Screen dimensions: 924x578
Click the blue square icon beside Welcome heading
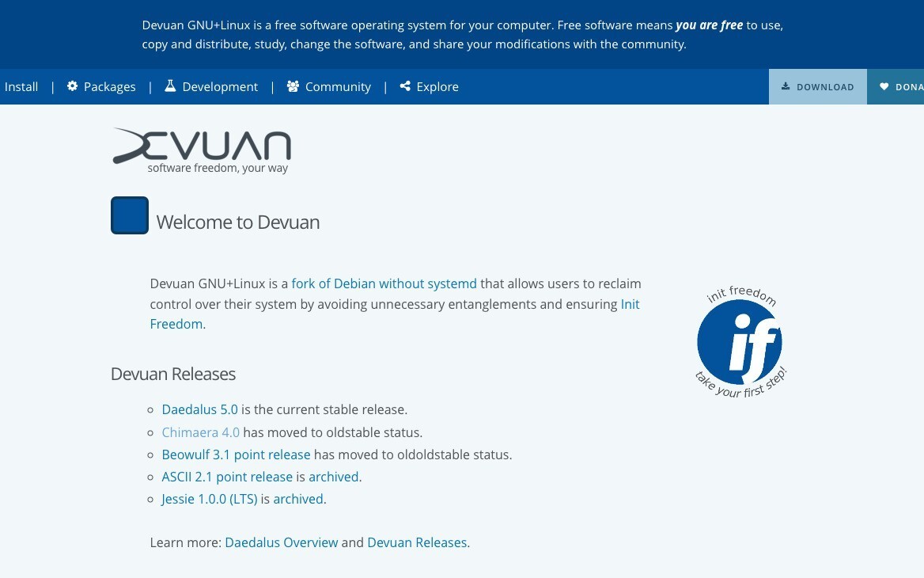(x=129, y=215)
